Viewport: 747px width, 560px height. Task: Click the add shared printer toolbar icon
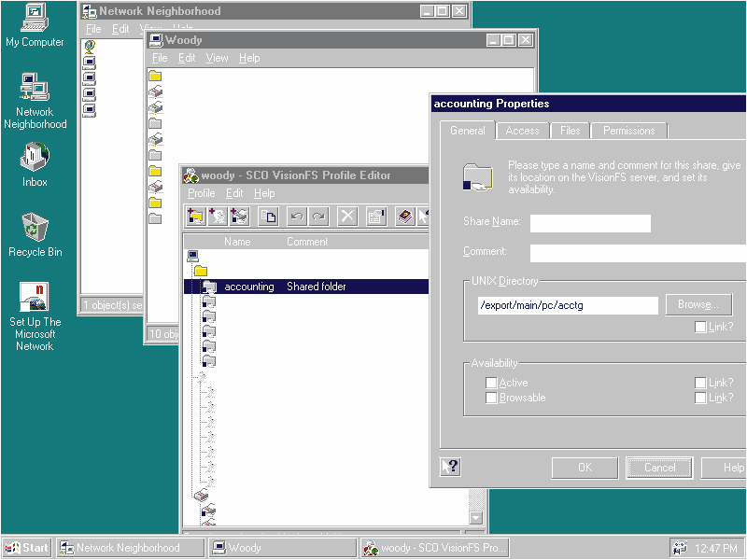[239, 217]
